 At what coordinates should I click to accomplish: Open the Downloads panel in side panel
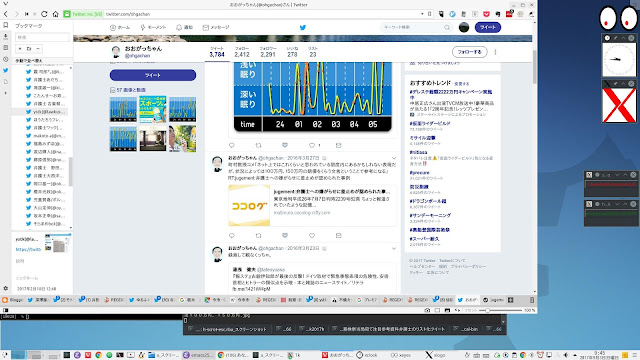(5, 36)
